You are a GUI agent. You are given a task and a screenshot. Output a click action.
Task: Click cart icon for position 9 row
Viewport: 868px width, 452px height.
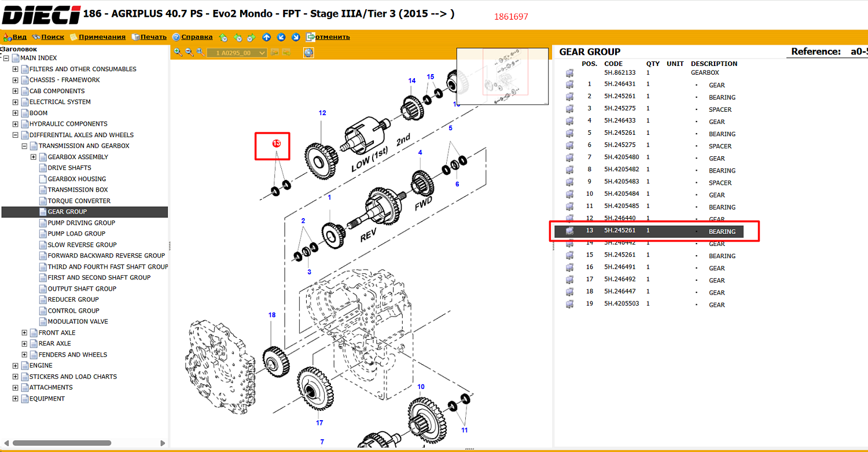[x=569, y=182]
